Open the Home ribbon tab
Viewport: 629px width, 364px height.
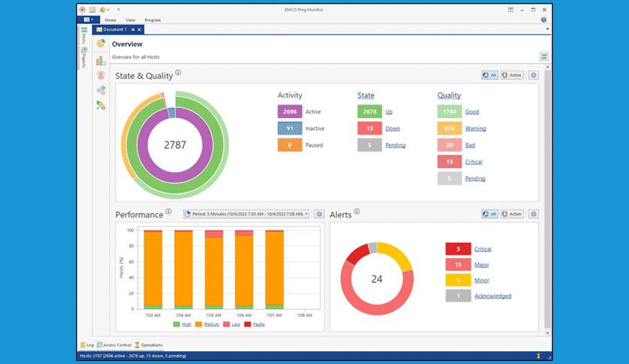tap(111, 20)
